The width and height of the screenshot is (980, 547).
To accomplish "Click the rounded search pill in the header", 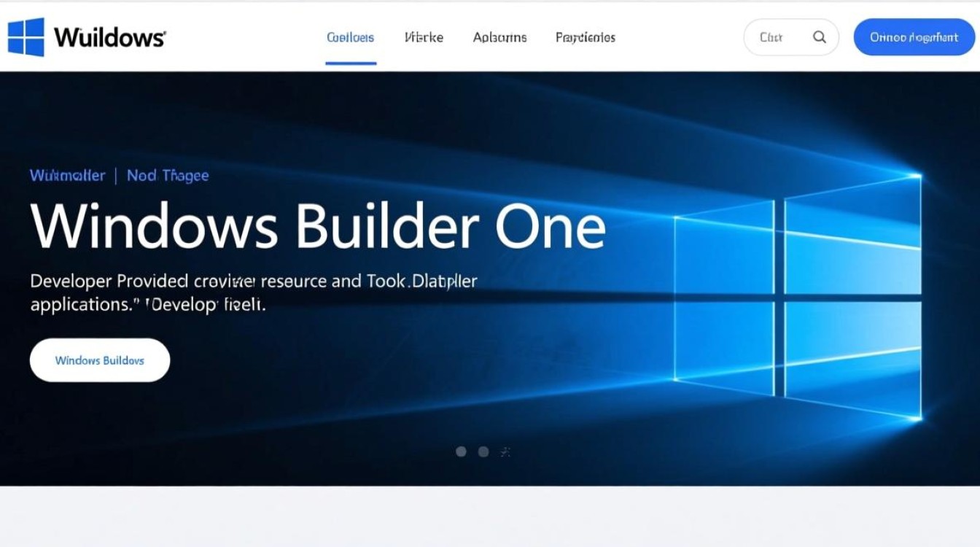I will (791, 36).
